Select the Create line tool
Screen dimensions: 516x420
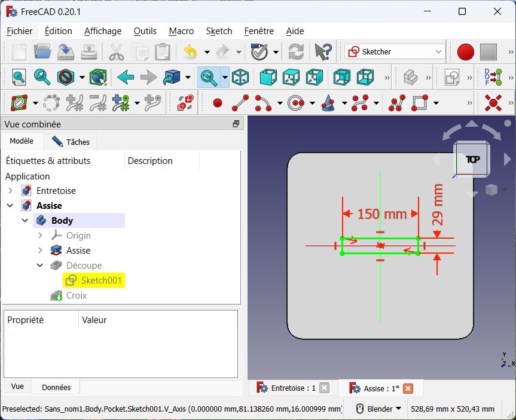(x=240, y=103)
